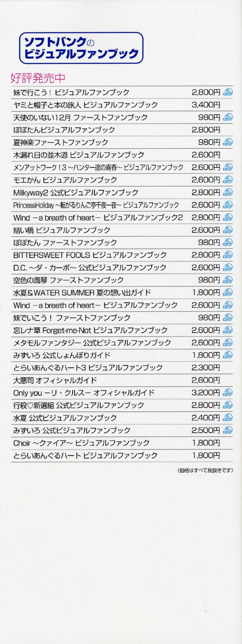
Task: Click the 2,300円 price for とらいあんぐるハート3
Action: pyautogui.click(x=206, y=368)
